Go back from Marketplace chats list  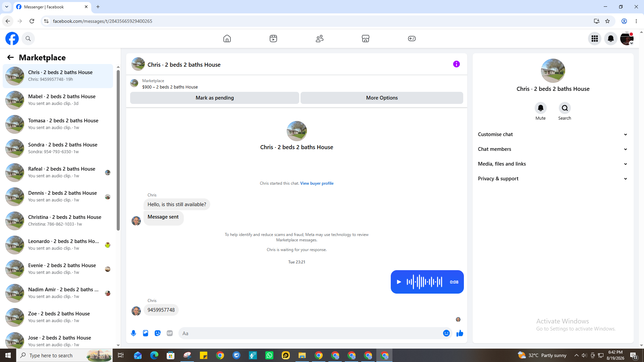pyautogui.click(x=10, y=57)
